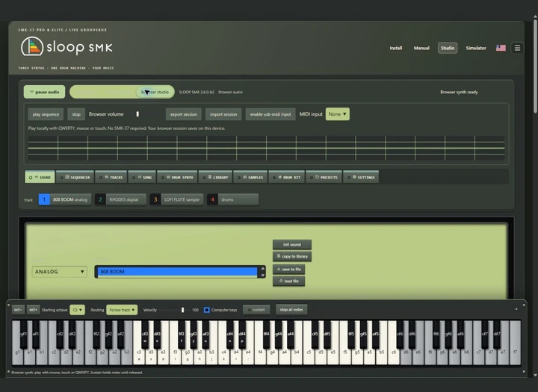Select track 1 808 BOOM analog
The width and height of the screenshot is (538, 392).
[x=65, y=199]
